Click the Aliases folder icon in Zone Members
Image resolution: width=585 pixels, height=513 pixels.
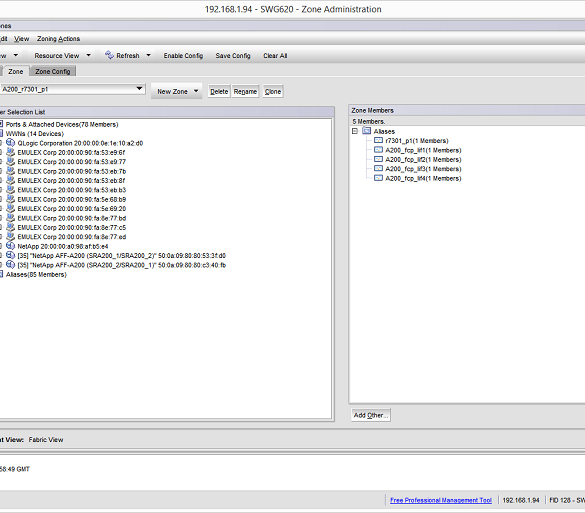pos(367,131)
